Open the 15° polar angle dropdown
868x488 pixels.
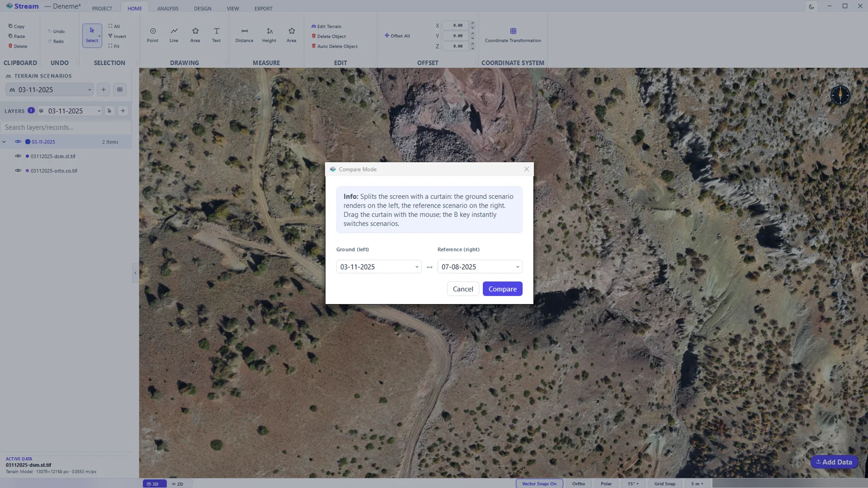pyautogui.click(x=633, y=484)
